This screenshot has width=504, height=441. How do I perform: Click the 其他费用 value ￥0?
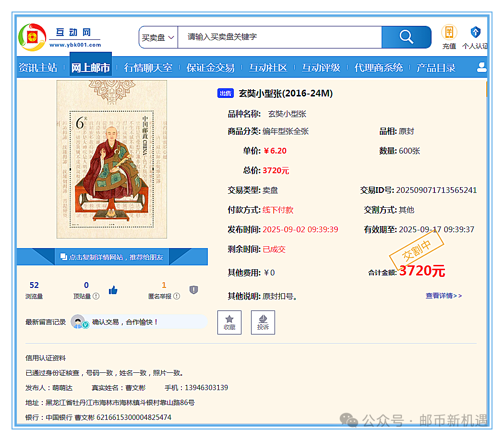(x=269, y=273)
